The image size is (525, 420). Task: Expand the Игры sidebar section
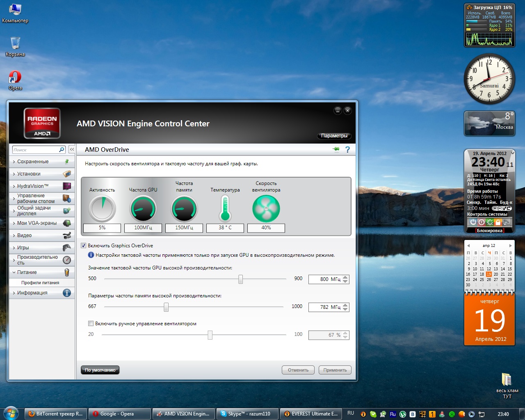click(x=42, y=248)
